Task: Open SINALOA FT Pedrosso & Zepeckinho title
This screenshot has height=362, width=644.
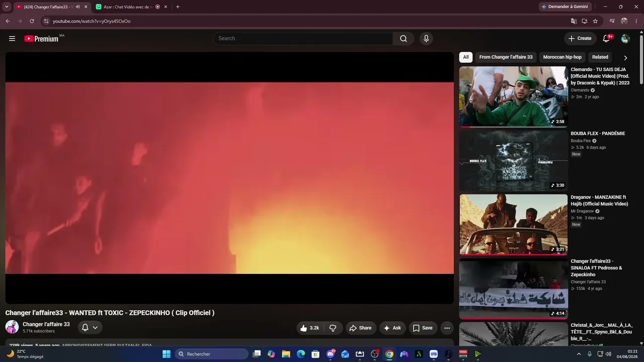Action: (596, 268)
